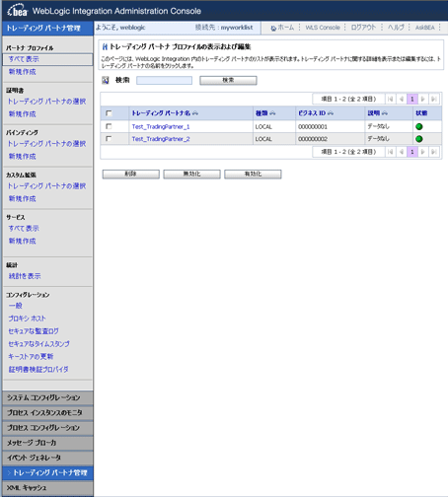Select トレーディング パートナの選択 under バインディング

coord(46,144)
